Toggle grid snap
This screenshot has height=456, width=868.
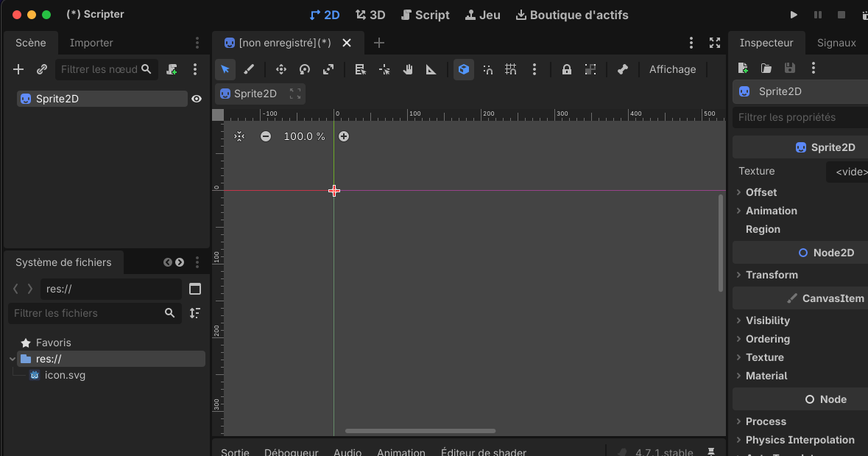point(510,69)
